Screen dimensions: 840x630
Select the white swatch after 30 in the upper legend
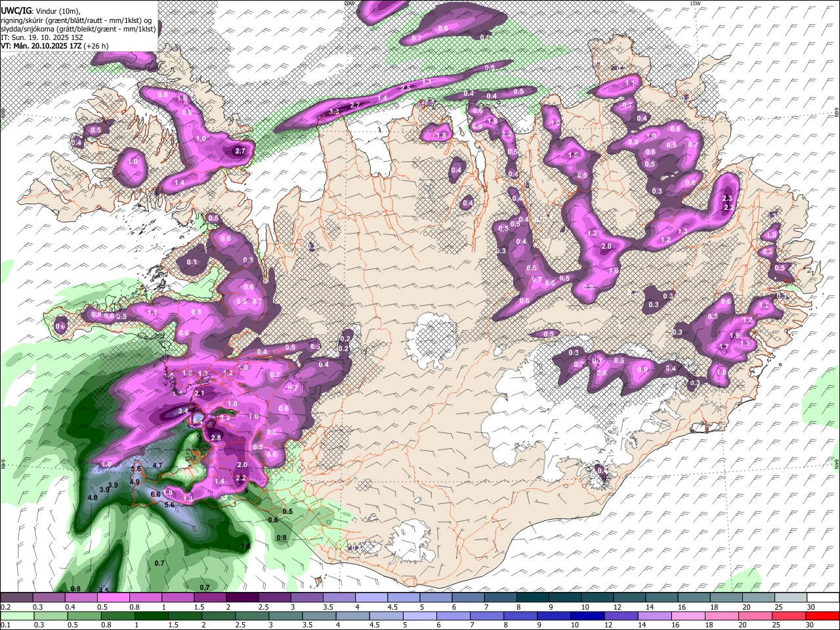coord(824,598)
